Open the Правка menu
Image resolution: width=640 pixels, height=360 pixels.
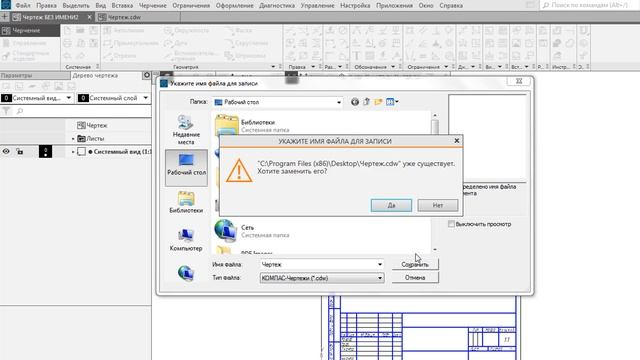[x=47, y=6]
